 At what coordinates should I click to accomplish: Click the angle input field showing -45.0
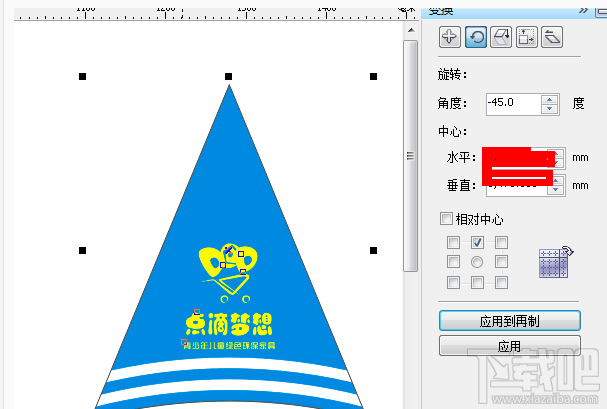[x=514, y=104]
